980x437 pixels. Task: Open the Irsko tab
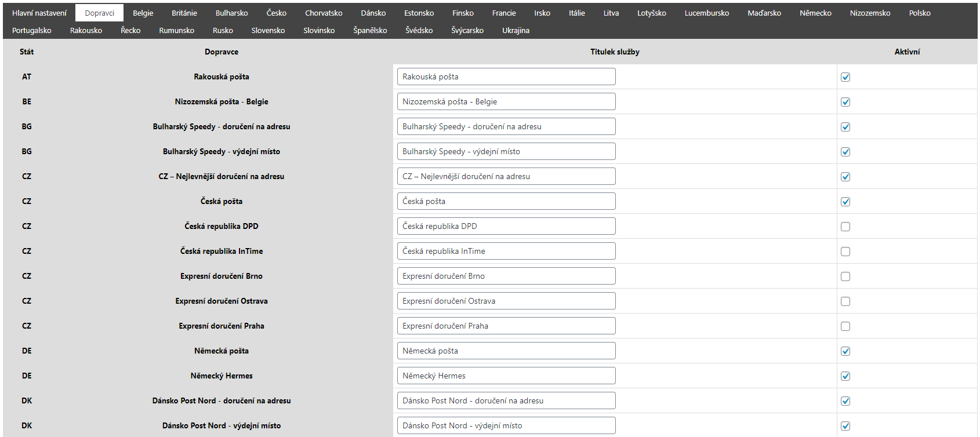[542, 13]
